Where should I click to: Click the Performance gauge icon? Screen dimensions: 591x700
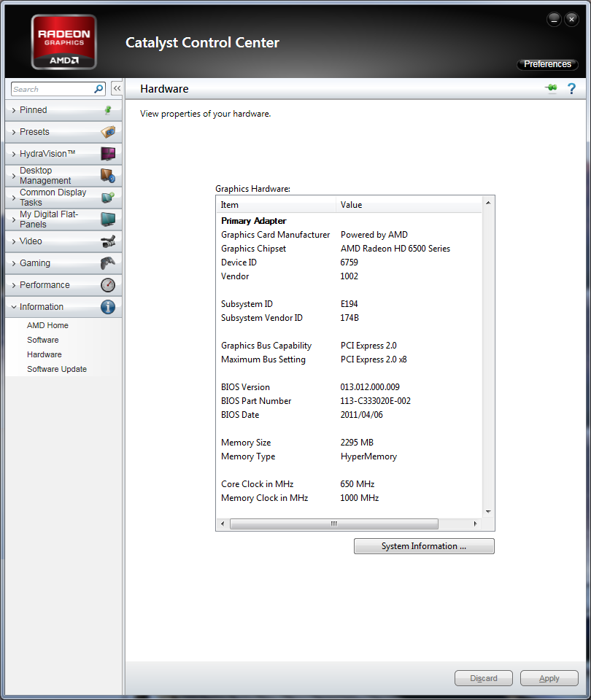pos(108,285)
